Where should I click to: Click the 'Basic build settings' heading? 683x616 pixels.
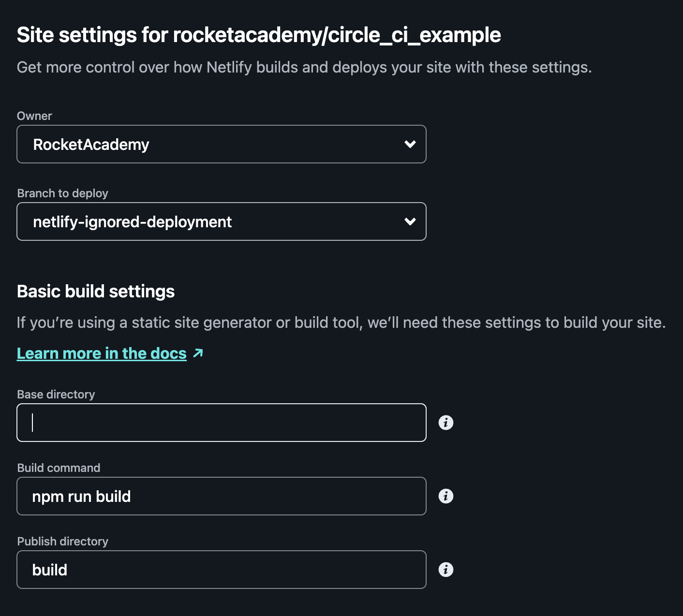click(96, 292)
